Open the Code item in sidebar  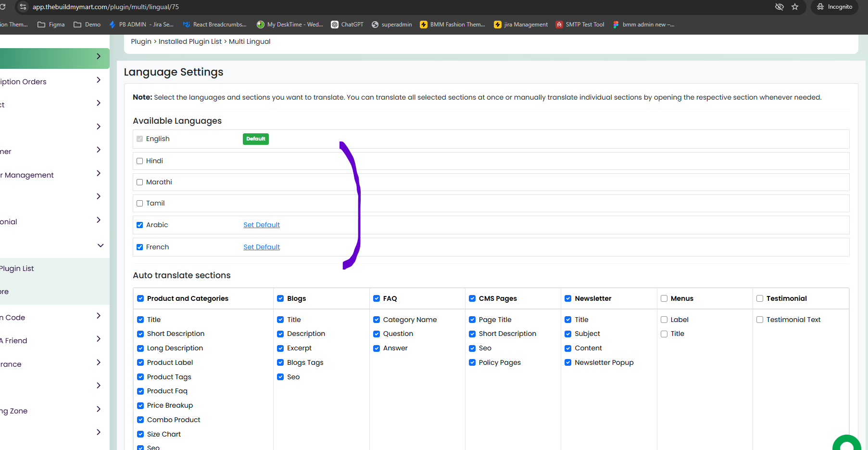pyautogui.click(x=13, y=318)
